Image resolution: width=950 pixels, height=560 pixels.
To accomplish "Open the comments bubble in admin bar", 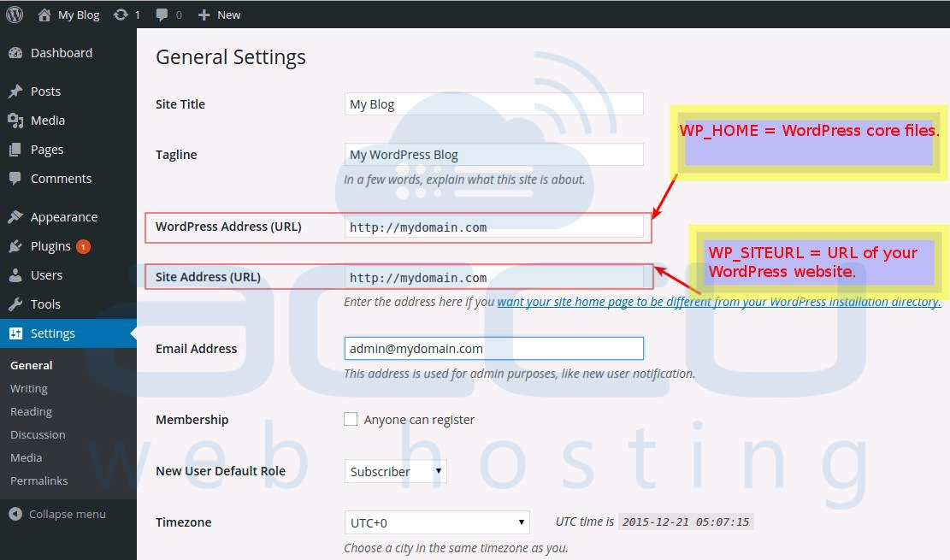I will [x=161, y=14].
